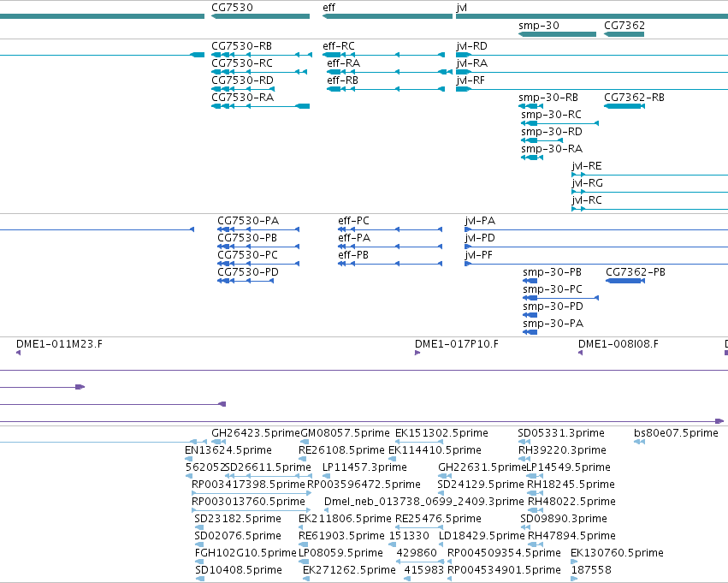Click EST EK130760.5prime
Viewport: 728px width, 583px height.
tap(574, 562)
